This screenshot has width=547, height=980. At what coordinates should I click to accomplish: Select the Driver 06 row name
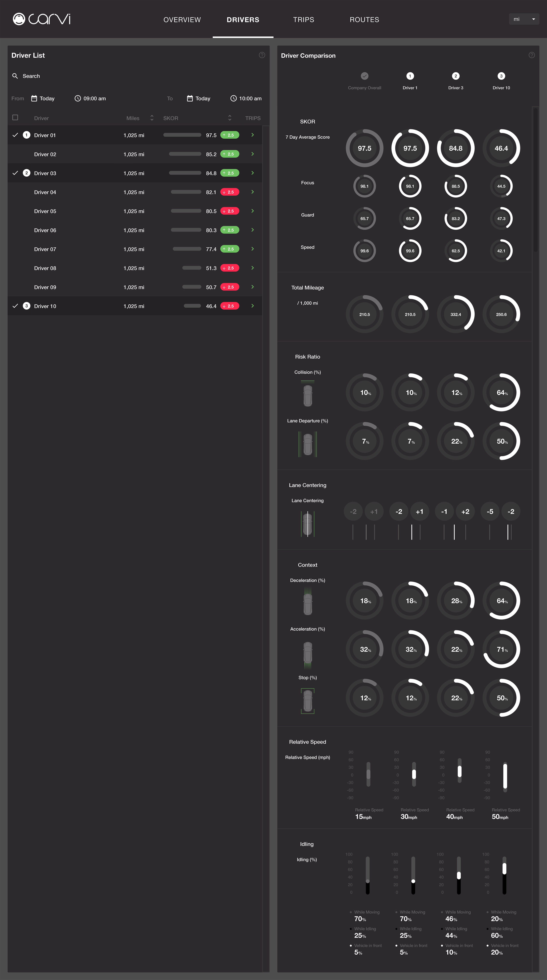45,230
